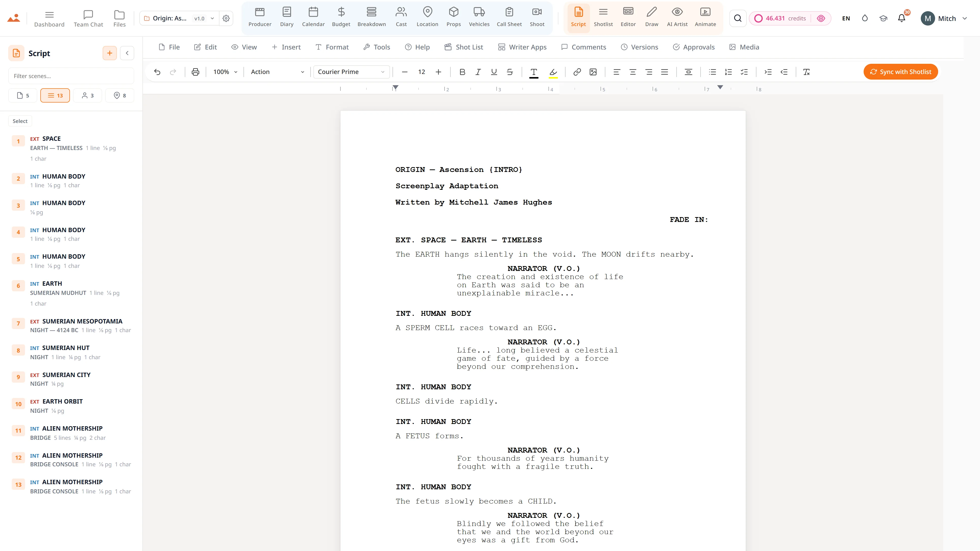This screenshot has width=980, height=551.
Task: Open the EN language selector
Action: (x=846, y=18)
